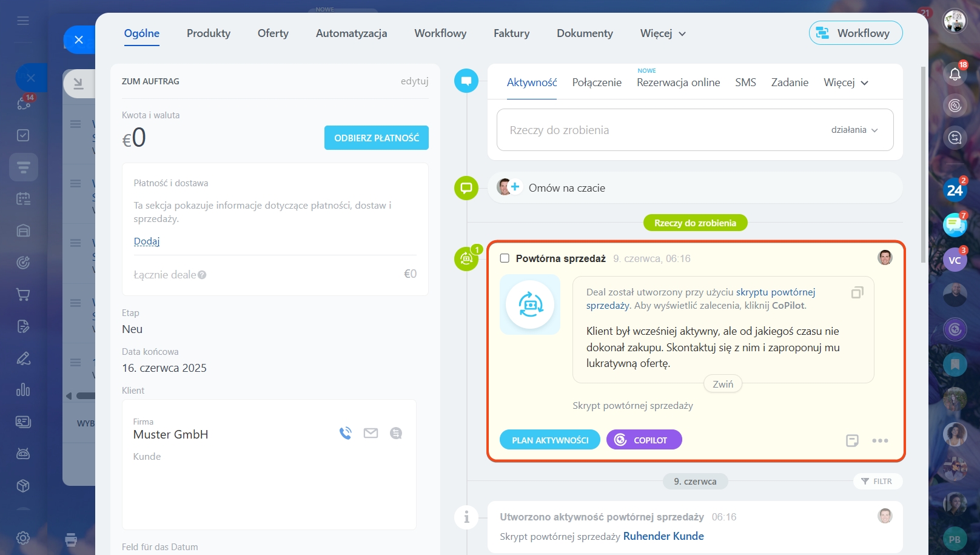The width and height of the screenshot is (980, 555).
Task: Click responsible user avatar on Powtórna sprzedaż card
Action: coord(885,257)
